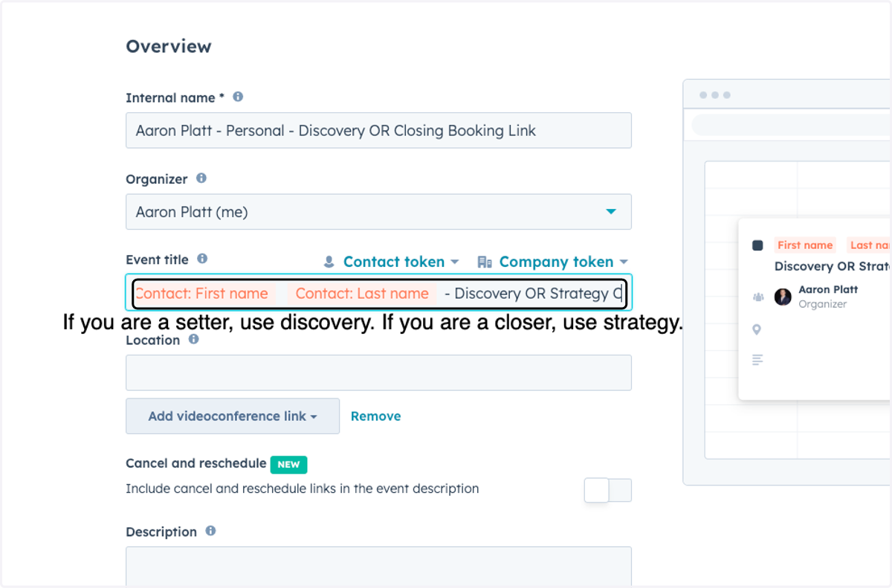Click the 'Include cancel and reschedule links' text
The width and height of the screenshot is (892, 588).
pos(303,488)
